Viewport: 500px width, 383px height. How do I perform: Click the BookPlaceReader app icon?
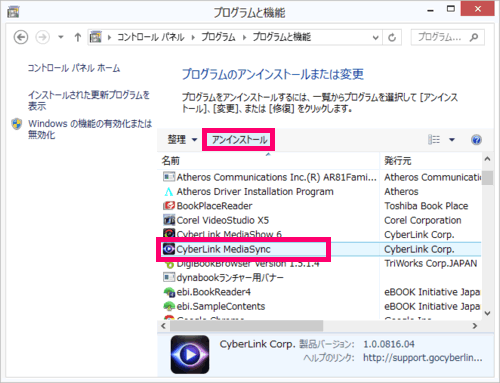[x=169, y=206]
